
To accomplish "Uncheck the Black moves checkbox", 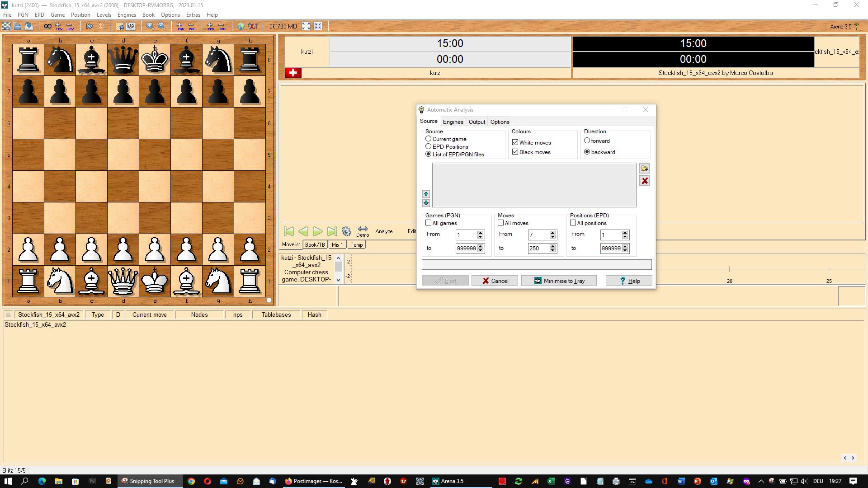I will 515,152.
